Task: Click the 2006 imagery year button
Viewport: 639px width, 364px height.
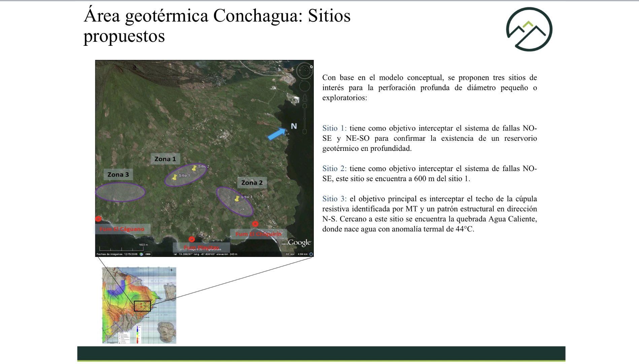Action: [x=148, y=254]
